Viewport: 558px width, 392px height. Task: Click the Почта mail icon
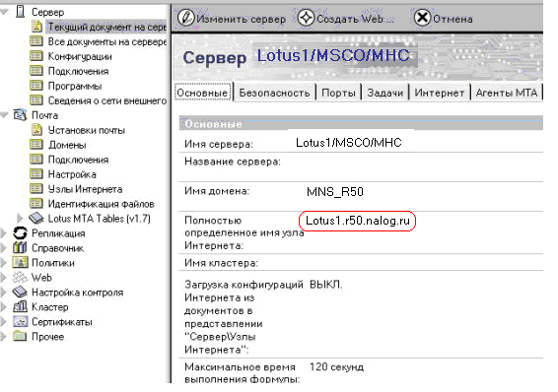click(x=20, y=115)
